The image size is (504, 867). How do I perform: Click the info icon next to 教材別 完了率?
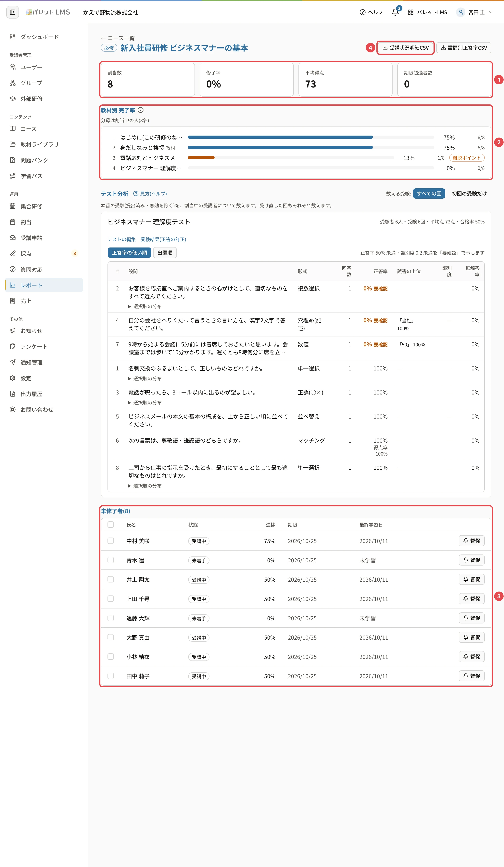141,110
